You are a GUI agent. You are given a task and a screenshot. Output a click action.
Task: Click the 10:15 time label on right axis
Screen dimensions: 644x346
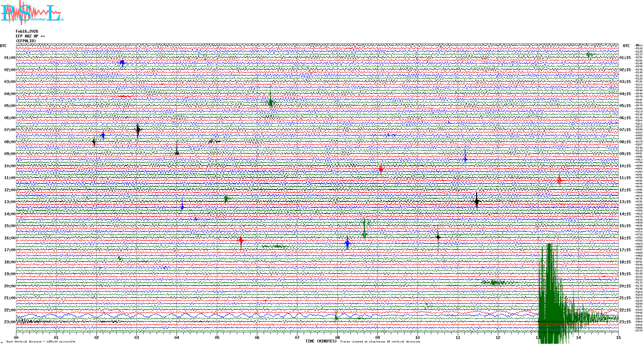coord(625,166)
